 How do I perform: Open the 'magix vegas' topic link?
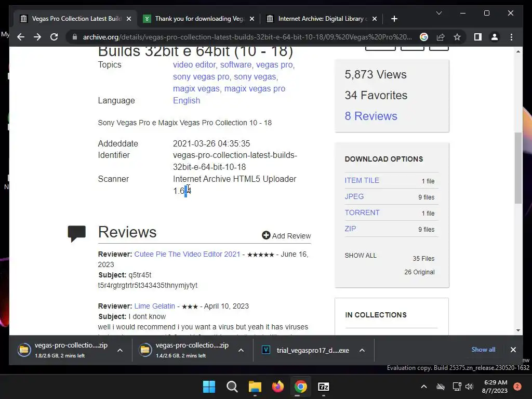pyautogui.click(x=196, y=88)
